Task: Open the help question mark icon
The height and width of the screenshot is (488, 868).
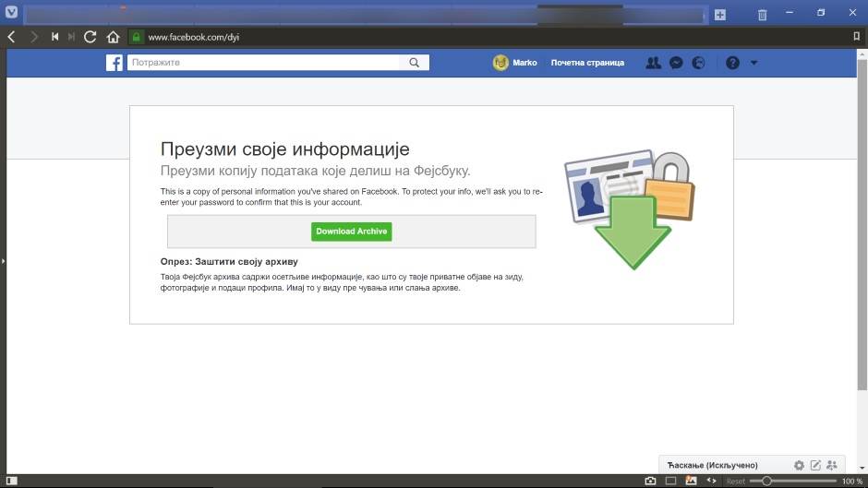Action: tap(732, 63)
